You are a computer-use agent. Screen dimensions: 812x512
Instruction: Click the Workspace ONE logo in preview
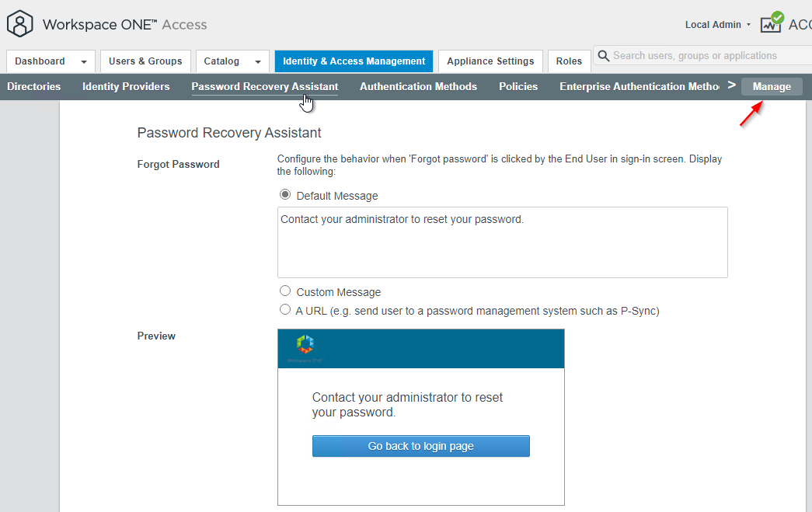pyautogui.click(x=305, y=348)
